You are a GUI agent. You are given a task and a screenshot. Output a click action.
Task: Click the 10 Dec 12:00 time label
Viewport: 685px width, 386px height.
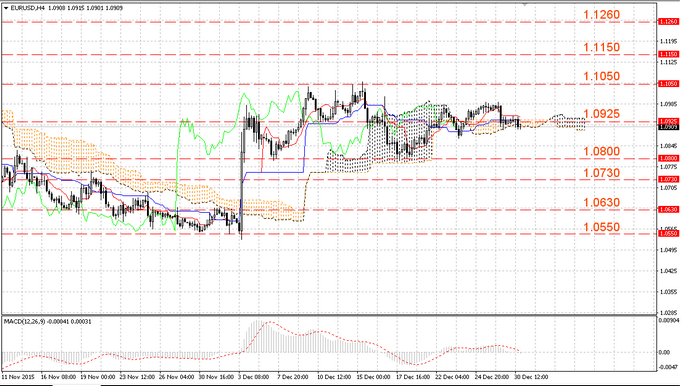coord(335,377)
